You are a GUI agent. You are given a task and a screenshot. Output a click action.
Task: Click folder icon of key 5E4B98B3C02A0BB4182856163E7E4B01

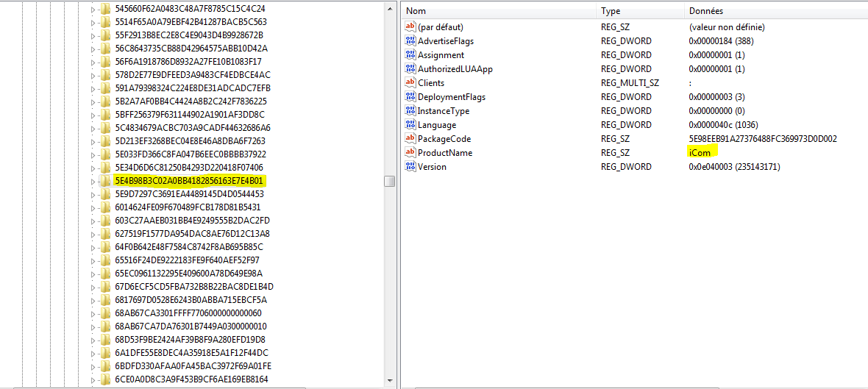105,181
